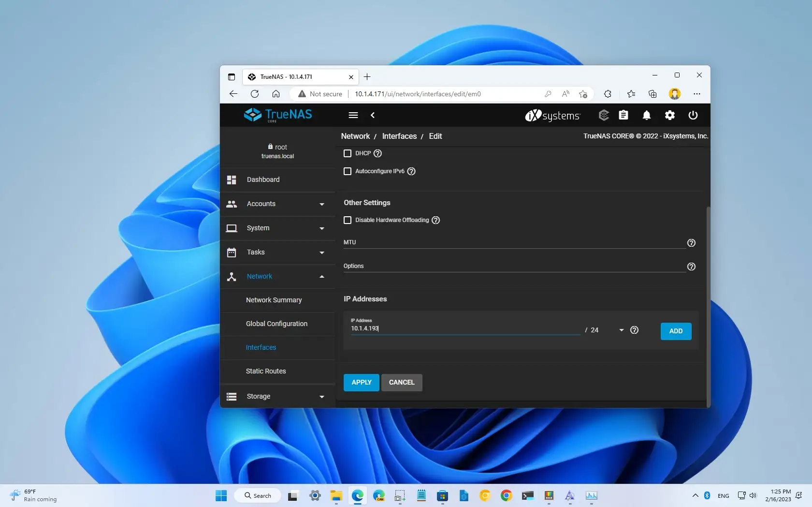The image size is (812, 507).
Task: Close the TrueNAS browser tab
Action: click(351, 77)
